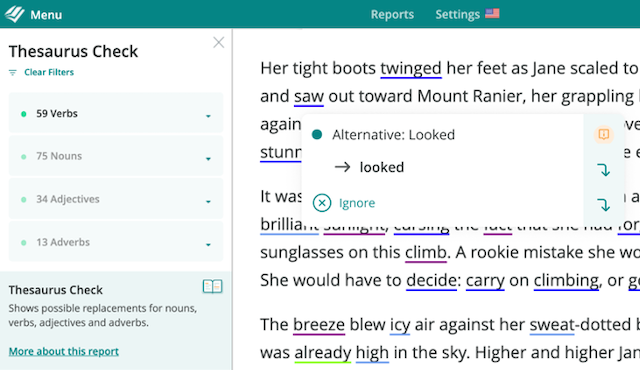Open the Menu
640x370 pixels.
46,15
